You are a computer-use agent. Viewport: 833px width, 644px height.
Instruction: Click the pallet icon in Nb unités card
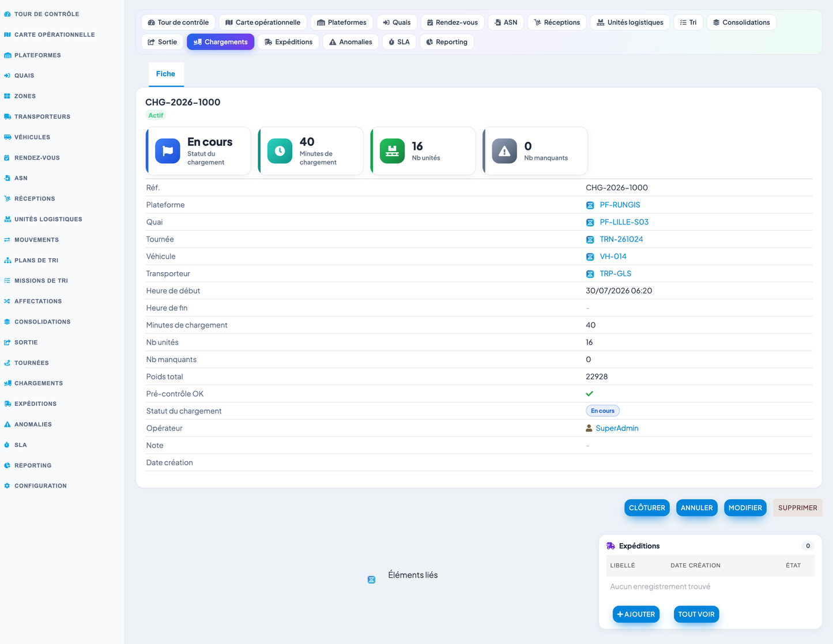392,151
